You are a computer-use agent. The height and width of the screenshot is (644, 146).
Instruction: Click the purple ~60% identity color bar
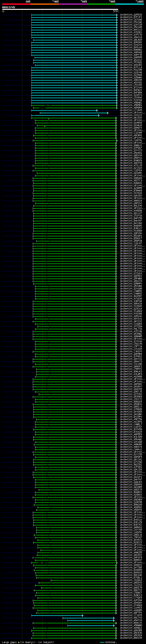[x=73, y=4]
